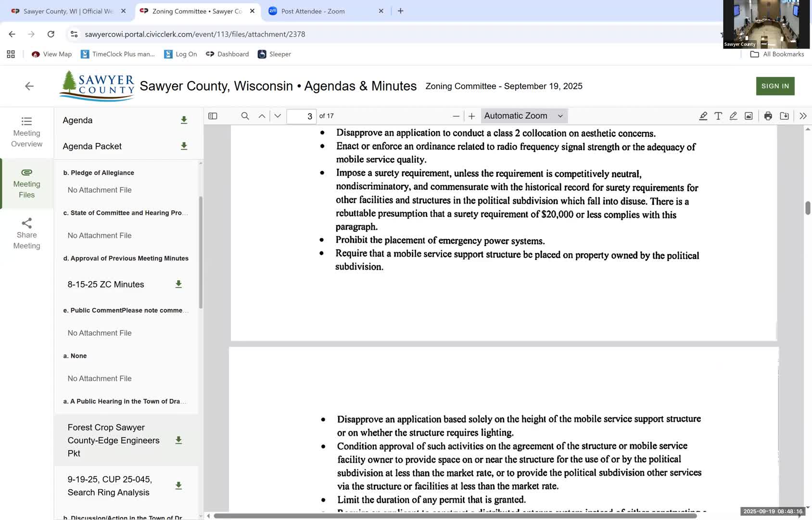Select the highlight annotation tool
This screenshot has height=520, width=812.
(703, 116)
